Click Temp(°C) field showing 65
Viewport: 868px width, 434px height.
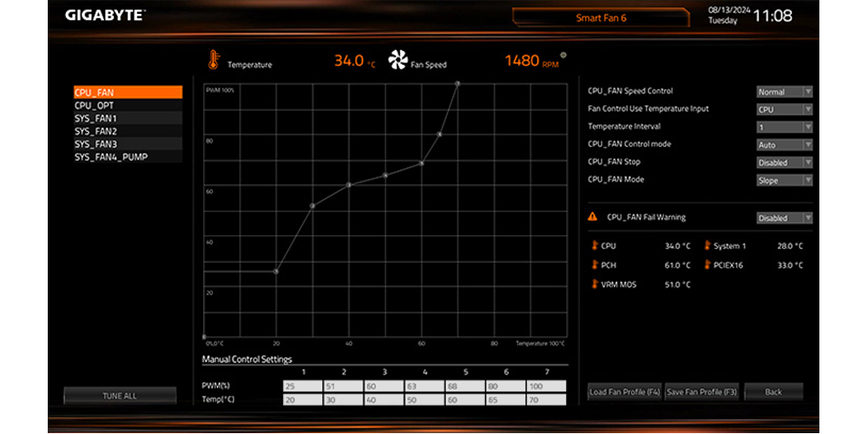[505, 399]
